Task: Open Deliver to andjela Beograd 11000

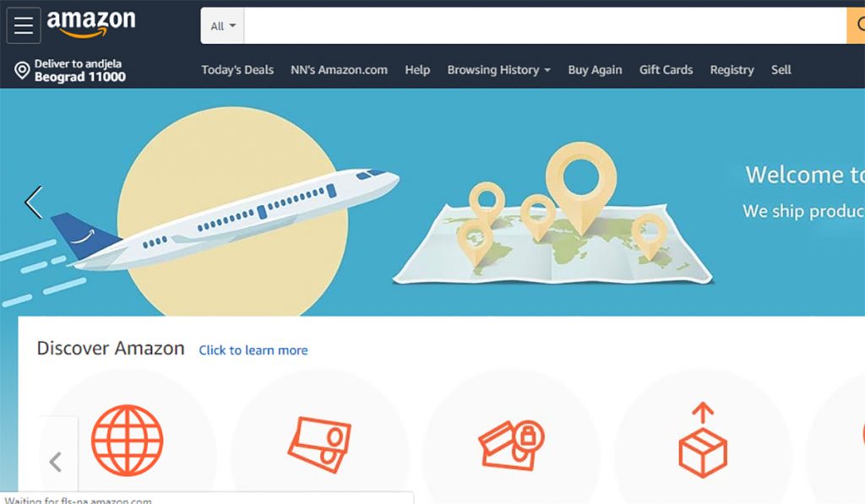Action: pos(70,71)
